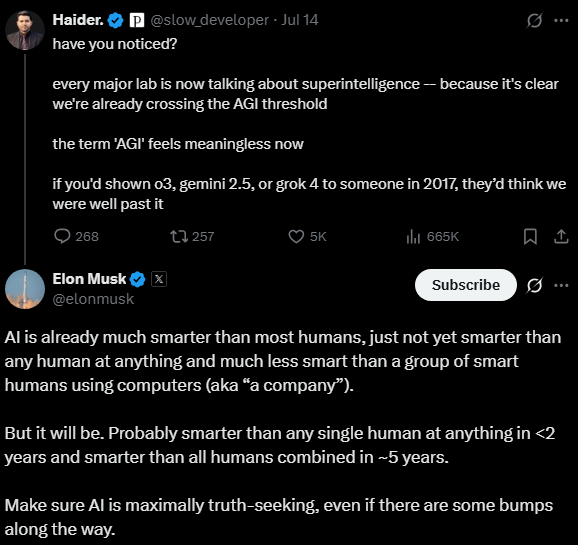The image size is (578, 545).
Task: Open more options menu on Haider's post
Action: [561, 20]
